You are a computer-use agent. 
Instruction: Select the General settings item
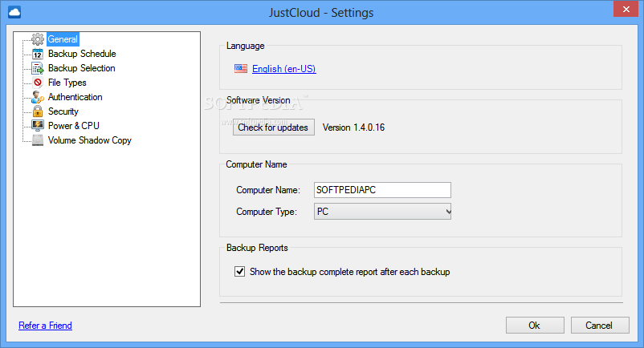63,39
